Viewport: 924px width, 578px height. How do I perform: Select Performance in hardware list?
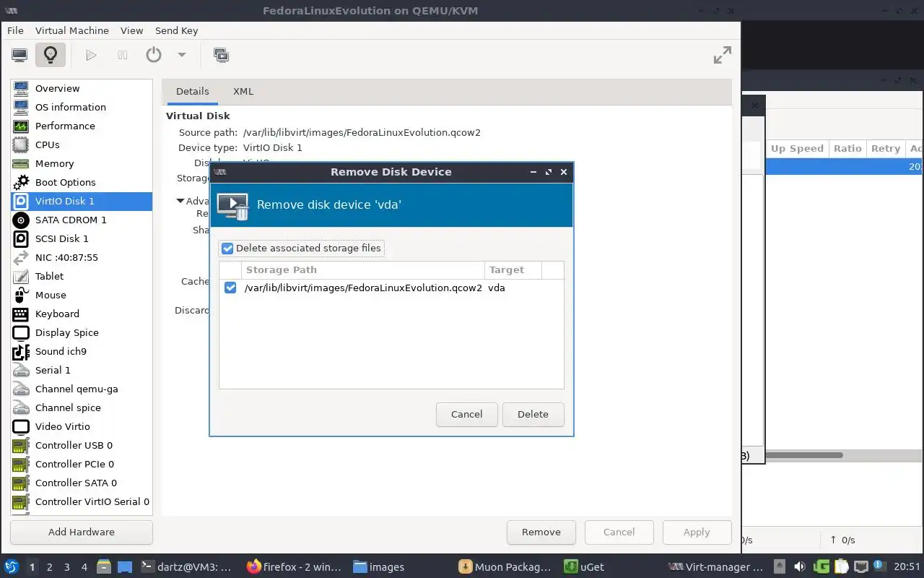(x=82, y=126)
